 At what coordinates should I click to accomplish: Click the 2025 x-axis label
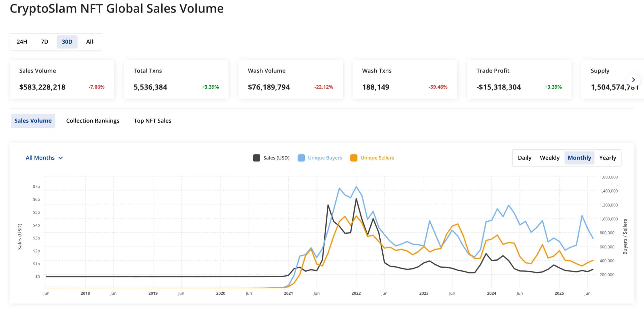coord(559,293)
